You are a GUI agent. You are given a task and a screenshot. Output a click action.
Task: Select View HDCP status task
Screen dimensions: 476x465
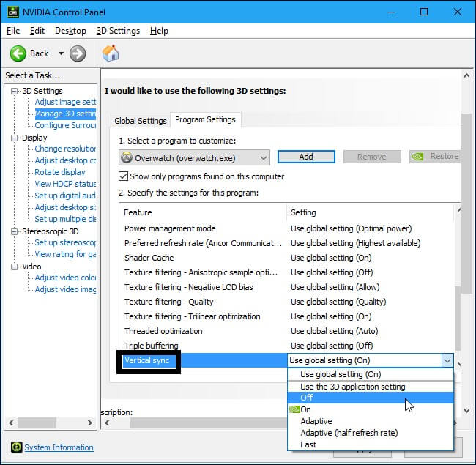pos(65,184)
